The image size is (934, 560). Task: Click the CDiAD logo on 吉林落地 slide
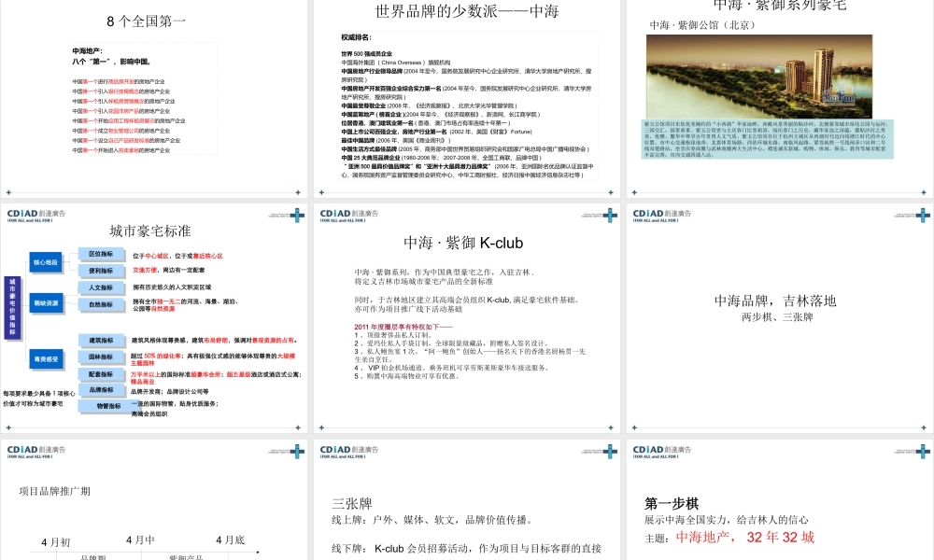[662, 215]
